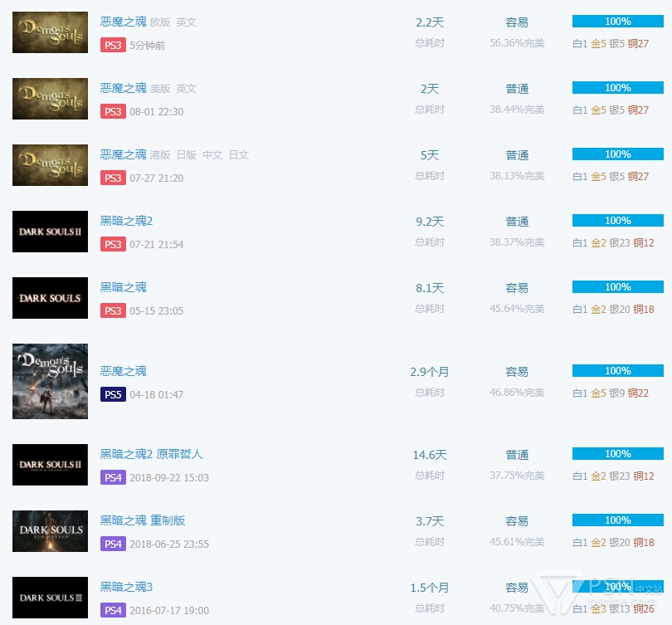Click the 04-18 01:47 timestamp

[157, 395]
